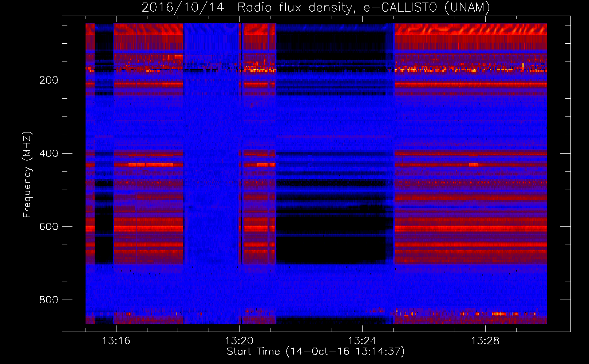Click the 'Frequency (MHZ)' y-axis label
589x364 pixels.
pos(27,175)
